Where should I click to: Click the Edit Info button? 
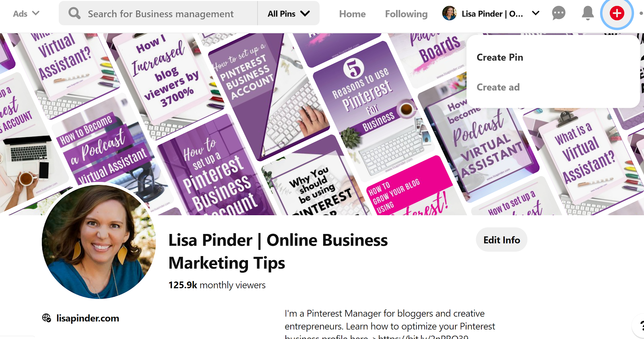coord(502,240)
